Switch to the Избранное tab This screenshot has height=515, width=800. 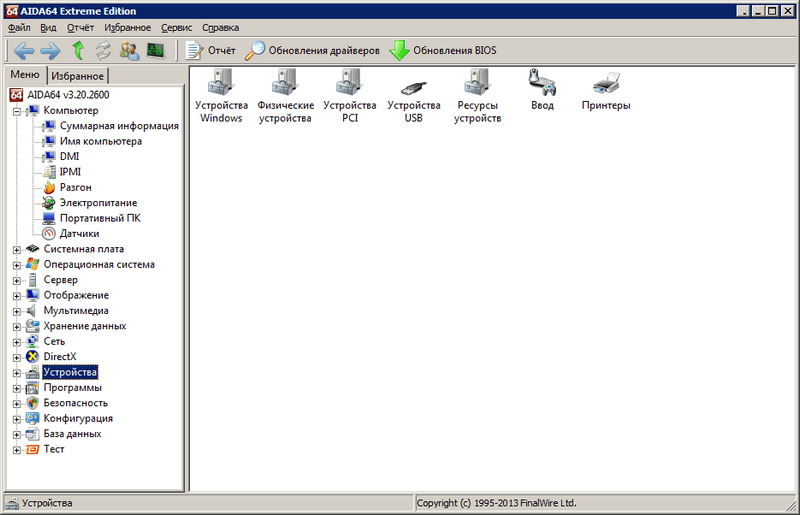77,76
